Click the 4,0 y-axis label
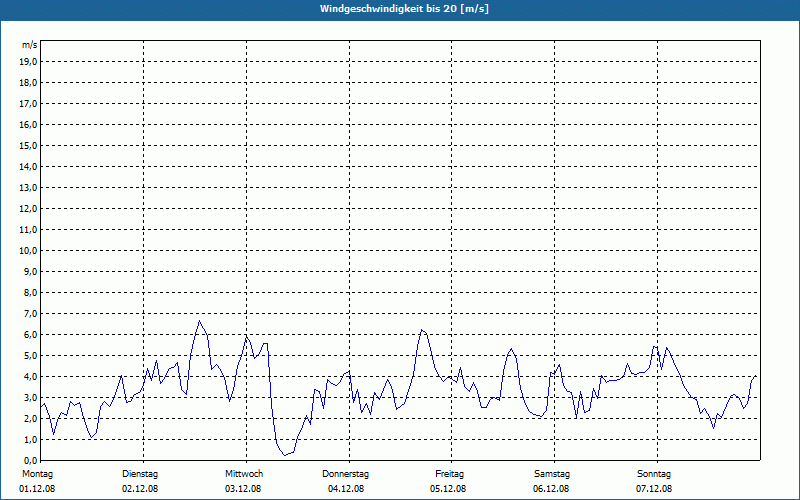 pos(30,377)
